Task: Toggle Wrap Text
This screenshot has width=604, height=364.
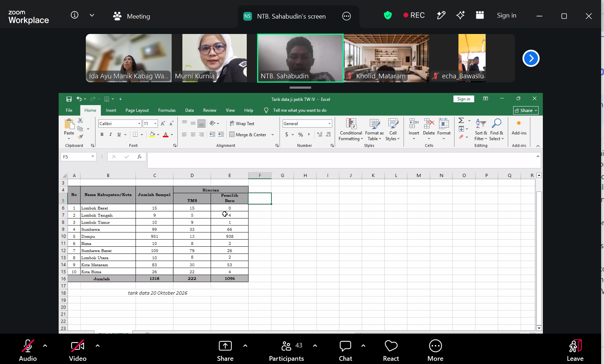Action: pyautogui.click(x=242, y=124)
